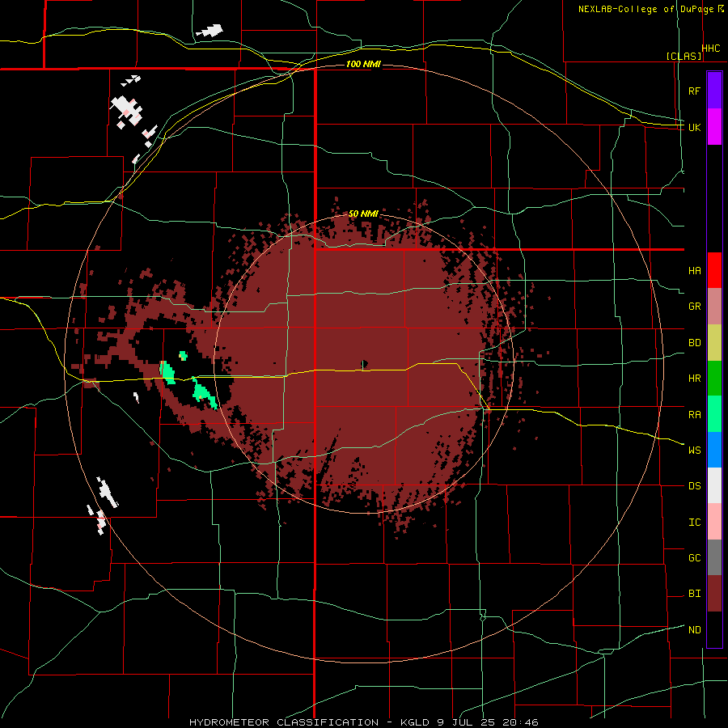The image size is (728, 728).
Task: Click the 50 NMI range ring label
Action: click(x=363, y=214)
